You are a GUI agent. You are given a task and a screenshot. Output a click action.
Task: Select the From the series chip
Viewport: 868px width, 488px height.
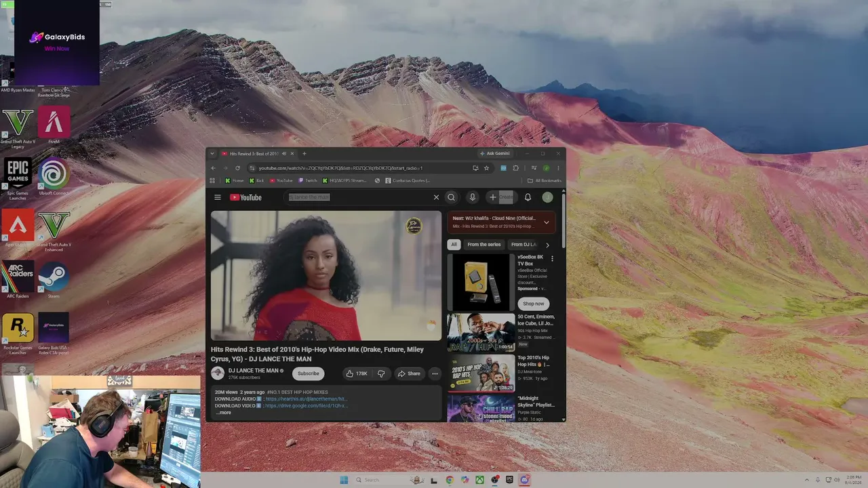(484, 245)
